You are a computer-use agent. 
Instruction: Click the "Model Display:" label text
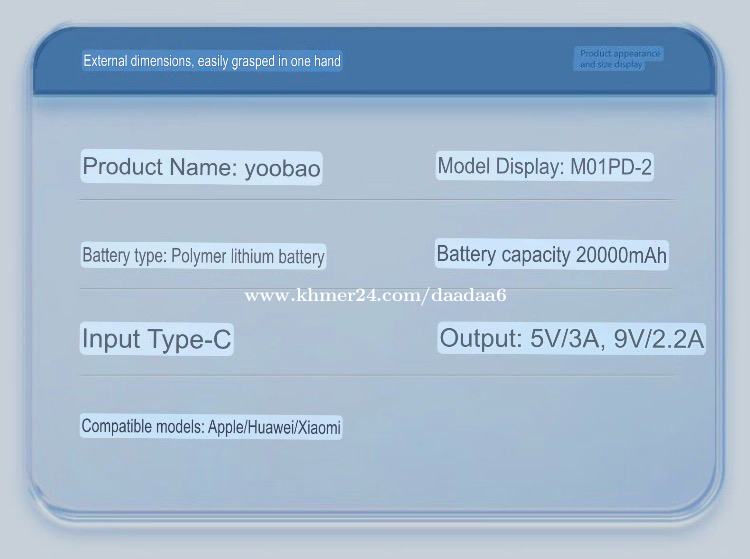coord(501,167)
